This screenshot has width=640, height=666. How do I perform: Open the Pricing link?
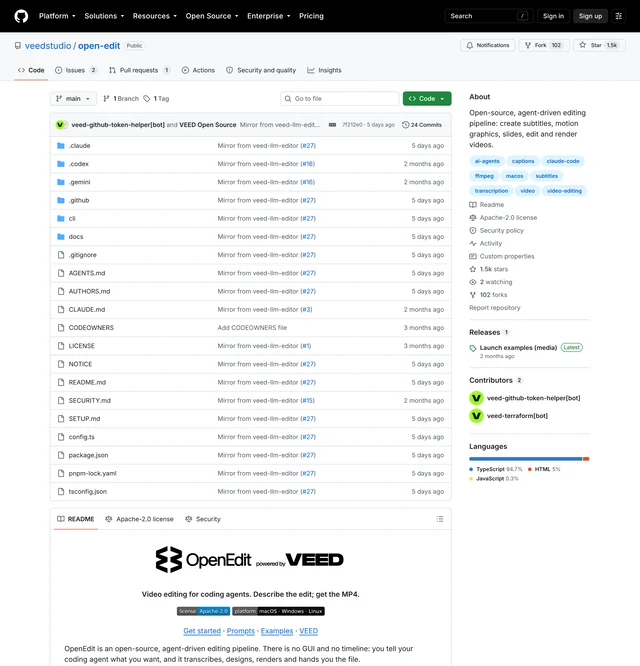click(x=311, y=16)
